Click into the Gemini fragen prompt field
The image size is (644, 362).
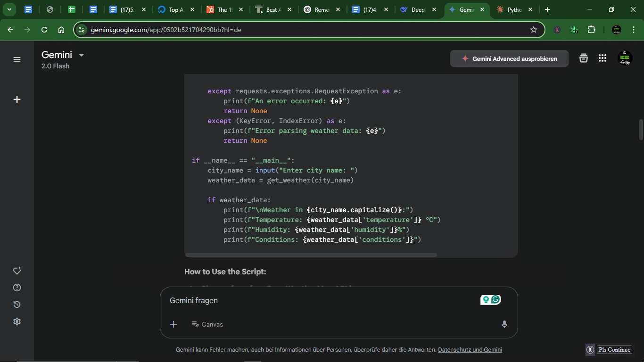tap(321, 300)
